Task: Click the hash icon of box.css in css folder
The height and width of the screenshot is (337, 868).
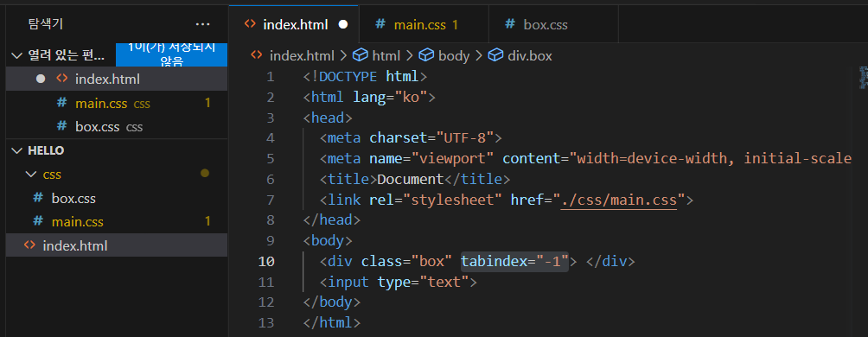Action: 38,198
